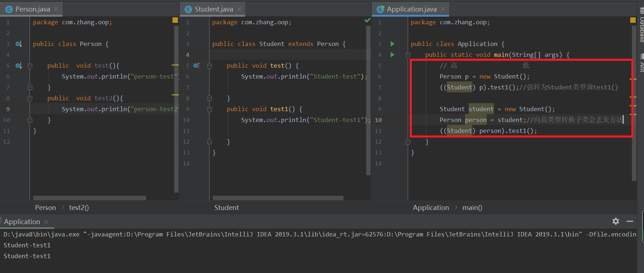Click the Person breadcrumb

click(46, 207)
